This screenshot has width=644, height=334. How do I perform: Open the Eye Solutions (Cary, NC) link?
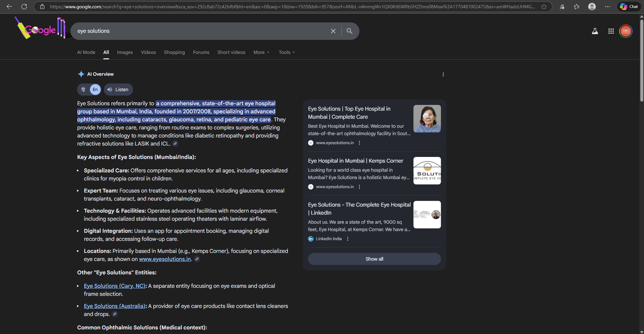pos(115,286)
